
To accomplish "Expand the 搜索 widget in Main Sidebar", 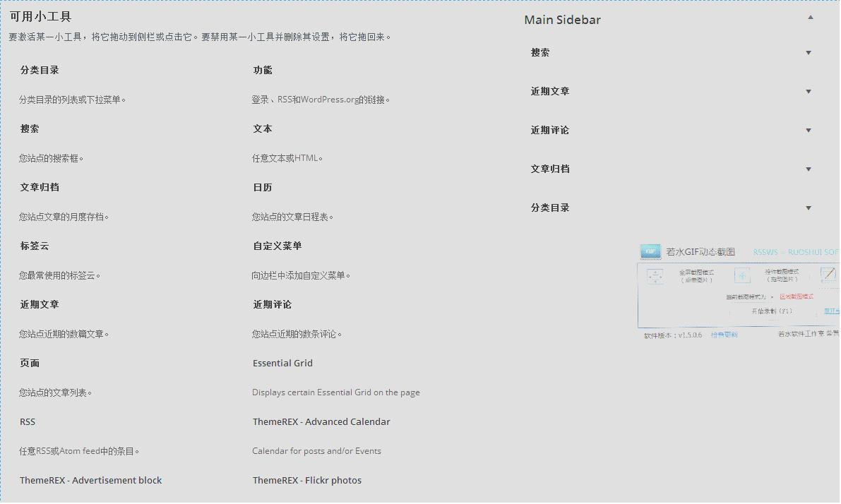I will 808,52.
